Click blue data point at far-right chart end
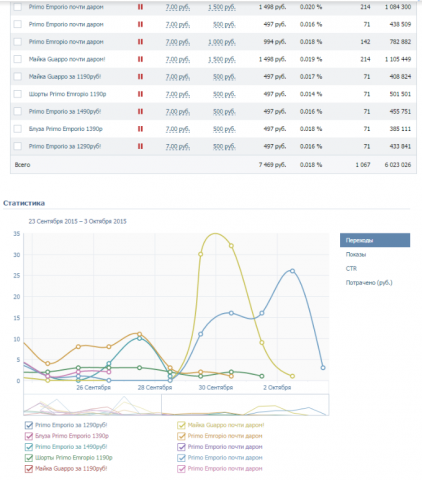This screenshot has height=480, width=422. 323,368
